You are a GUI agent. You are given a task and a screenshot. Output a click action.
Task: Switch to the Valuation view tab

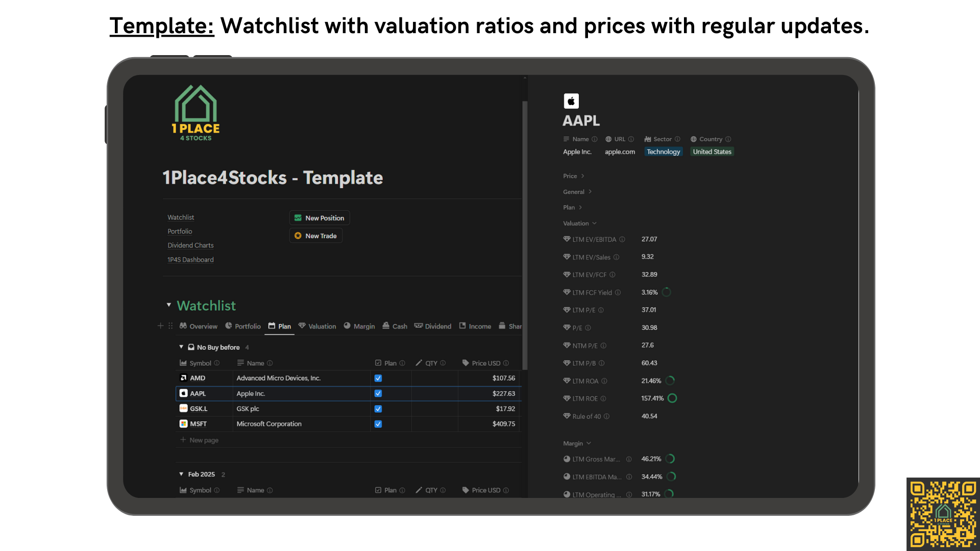tap(317, 326)
